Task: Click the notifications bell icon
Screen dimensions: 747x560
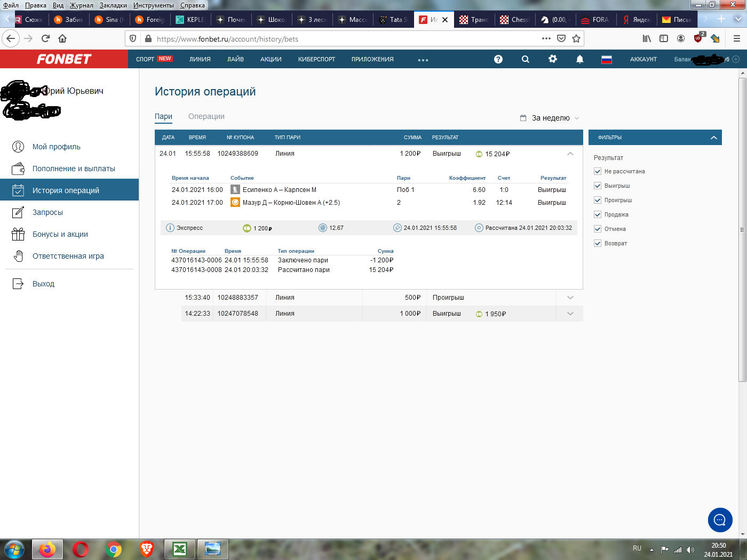Action: click(x=580, y=59)
